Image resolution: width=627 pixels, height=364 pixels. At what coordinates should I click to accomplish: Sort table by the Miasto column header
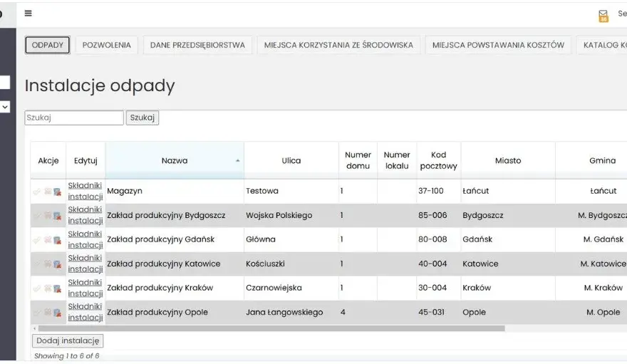[508, 160]
